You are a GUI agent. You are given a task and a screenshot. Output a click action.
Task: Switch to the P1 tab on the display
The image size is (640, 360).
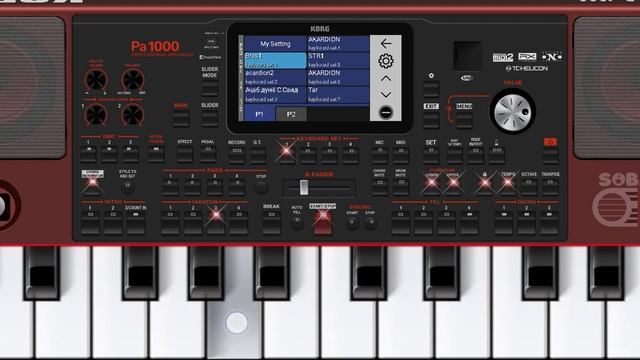pyautogui.click(x=260, y=114)
